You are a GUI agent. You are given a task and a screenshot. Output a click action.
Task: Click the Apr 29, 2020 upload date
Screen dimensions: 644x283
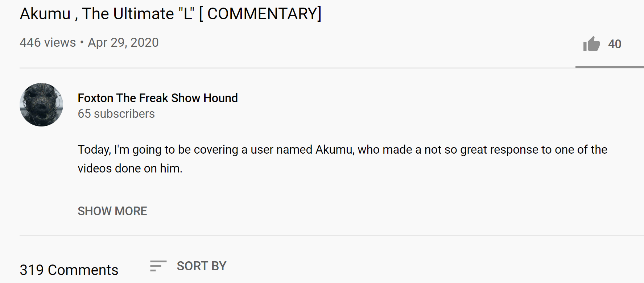(x=123, y=42)
